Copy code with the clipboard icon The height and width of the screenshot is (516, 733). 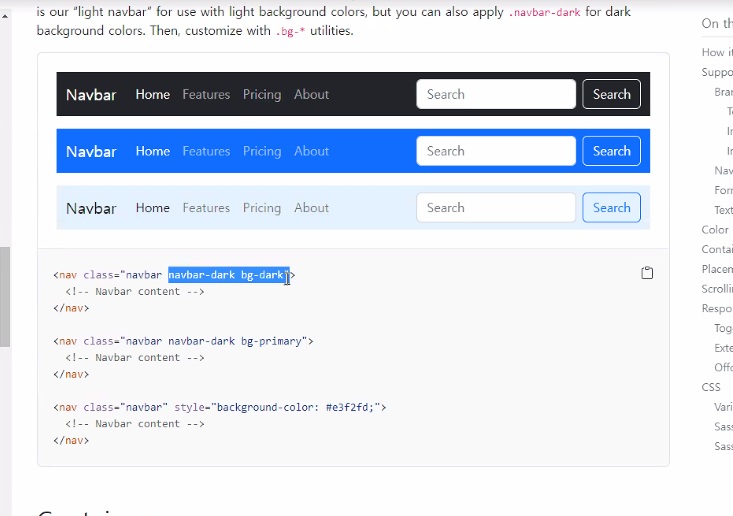[x=647, y=273]
